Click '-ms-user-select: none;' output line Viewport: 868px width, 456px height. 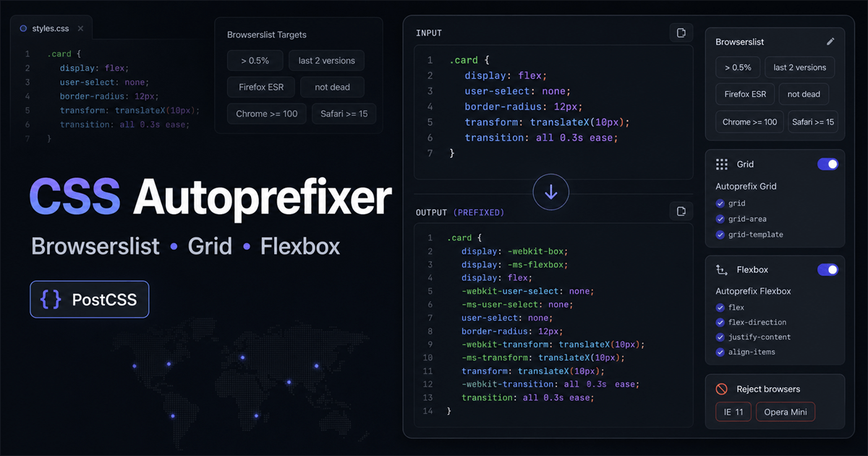pyautogui.click(x=516, y=305)
